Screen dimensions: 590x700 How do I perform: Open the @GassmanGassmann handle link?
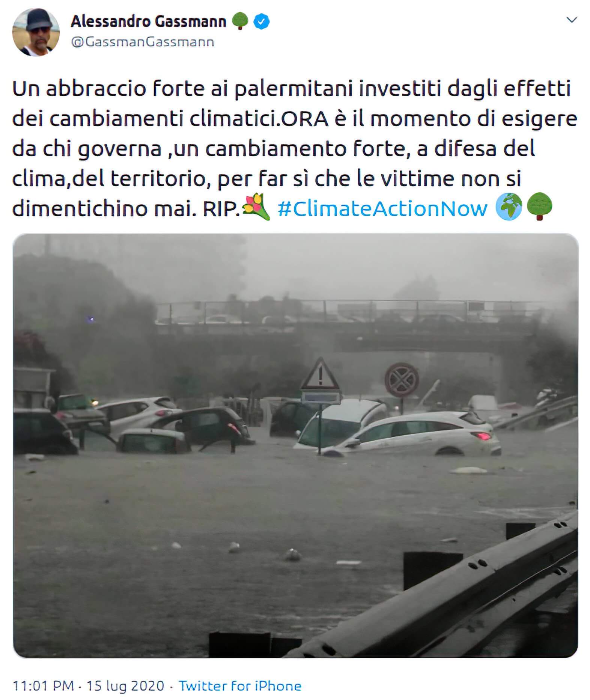click(143, 42)
